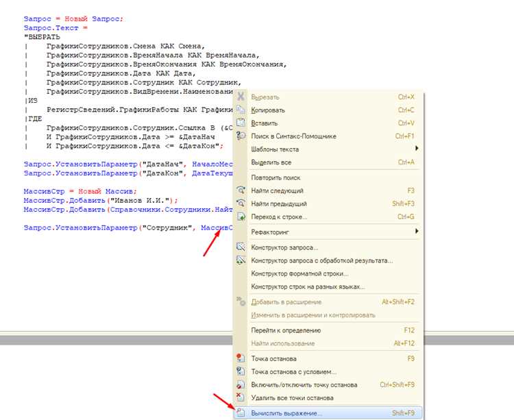Click the Переход к строке icon

[x=241, y=217]
